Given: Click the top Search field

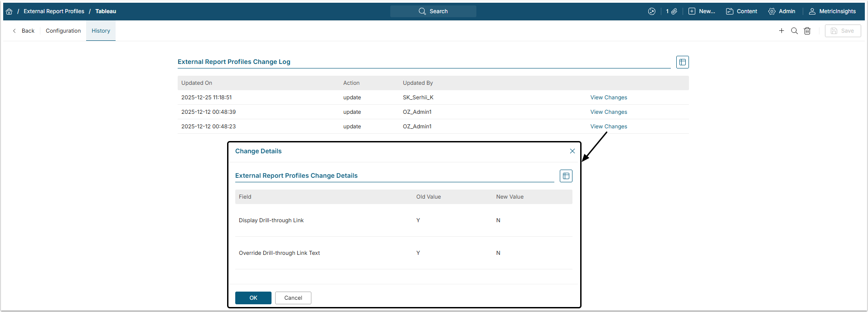Looking at the screenshot, I should pos(433,11).
